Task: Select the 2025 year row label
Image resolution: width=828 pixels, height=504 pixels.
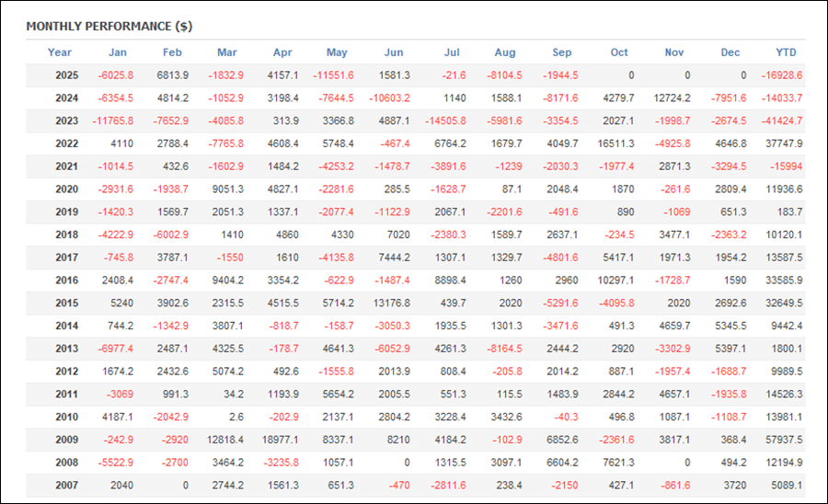Action: pyautogui.click(x=66, y=75)
